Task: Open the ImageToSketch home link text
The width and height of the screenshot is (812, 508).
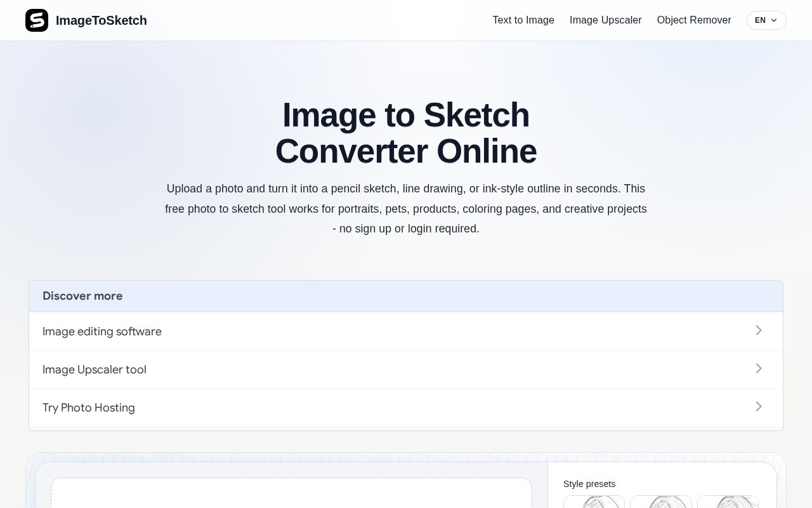Action: [x=101, y=20]
